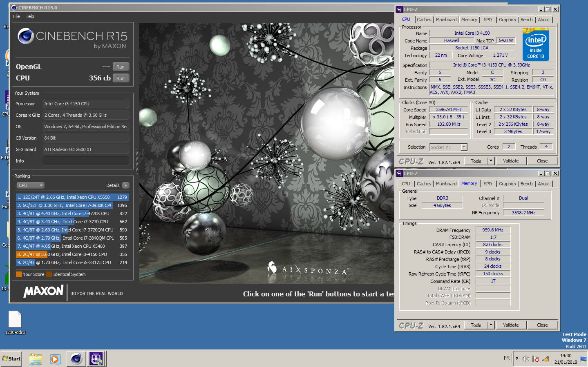Run the CPU benchmark test
This screenshot has height=367, width=588.
[x=121, y=78]
